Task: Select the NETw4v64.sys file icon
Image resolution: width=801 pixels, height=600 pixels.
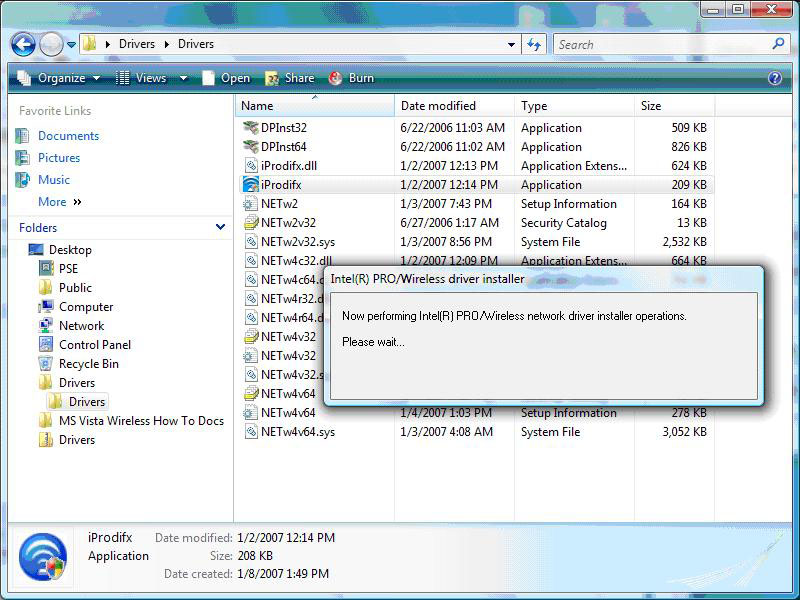Action: tap(250, 431)
